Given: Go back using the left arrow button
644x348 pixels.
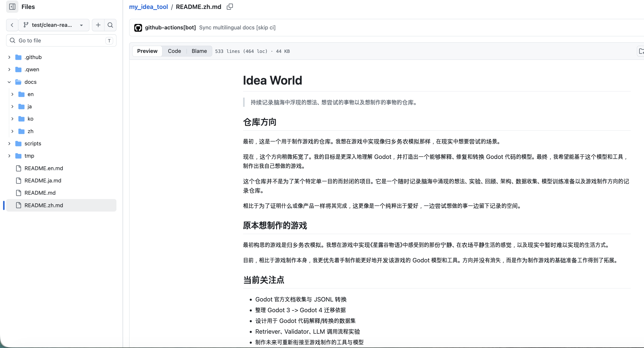Looking at the screenshot, I should pyautogui.click(x=12, y=25).
